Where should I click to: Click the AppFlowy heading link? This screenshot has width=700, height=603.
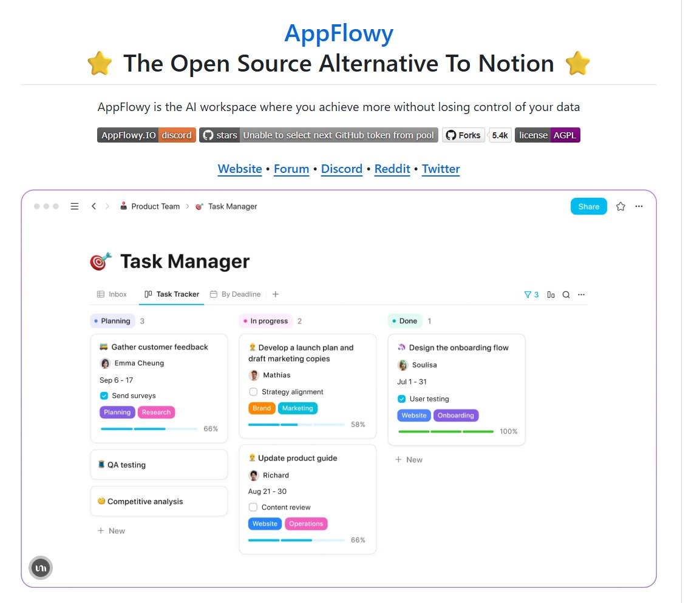click(339, 33)
